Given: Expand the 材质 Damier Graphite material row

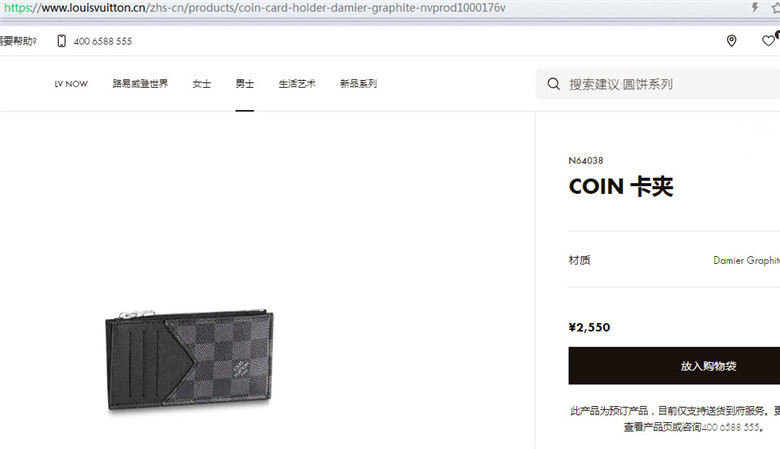Looking at the screenshot, I should (x=674, y=260).
